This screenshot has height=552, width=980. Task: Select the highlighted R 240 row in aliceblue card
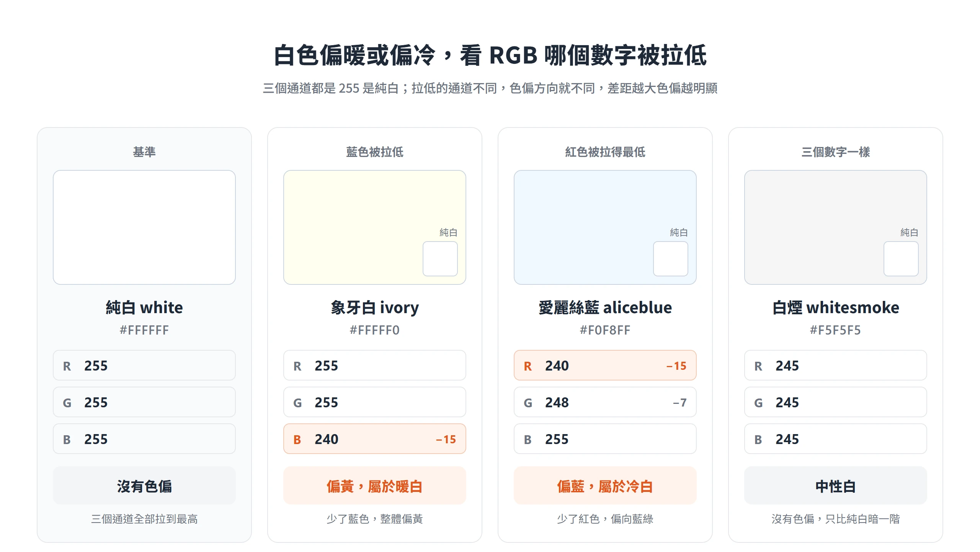pyautogui.click(x=605, y=365)
